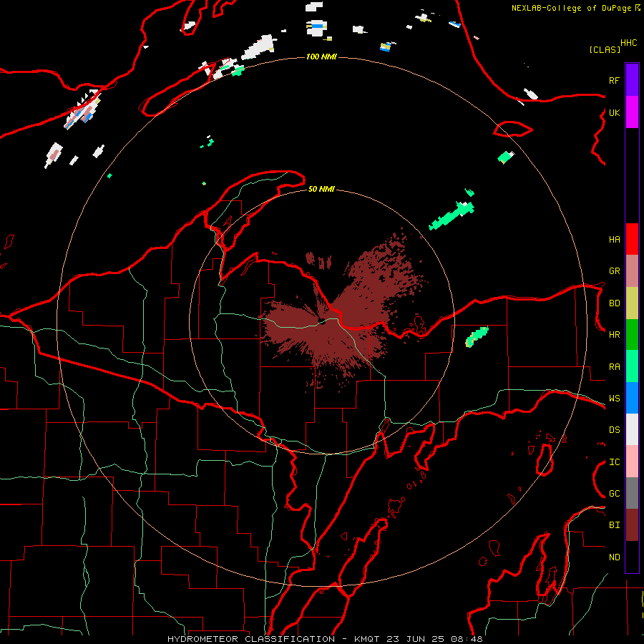Click the brown BI legend swatch
Image resolution: width=644 pixels, height=644 pixels.
pyautogui.click(x=632, y=525)
